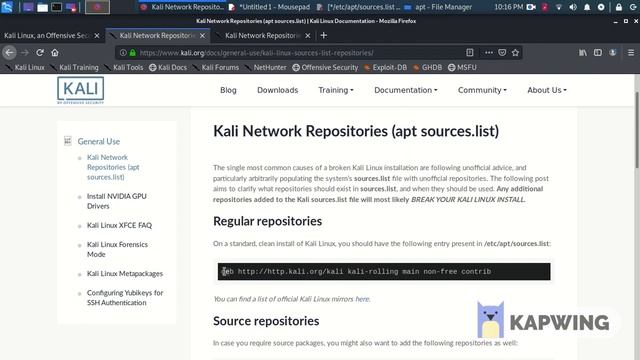Click the network status icon in the panel
The image size is (640, 360).
tap(559, 7)
